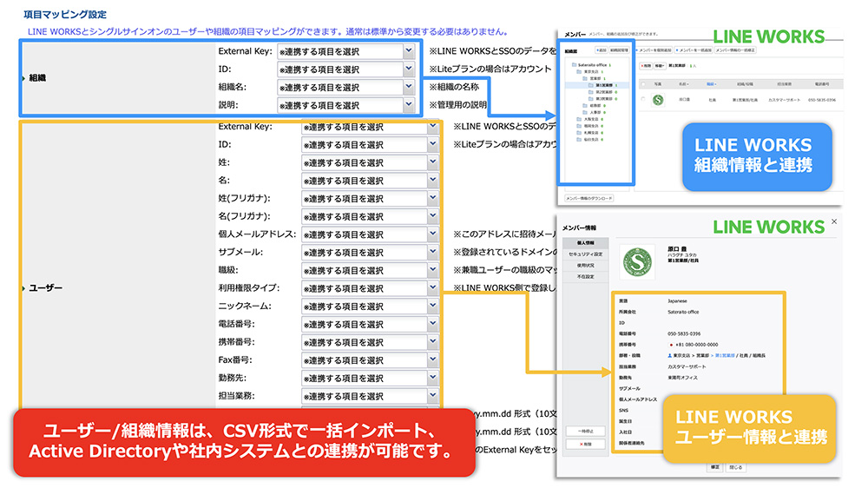This screenshot has height=488, width=868.
Task: Click the 閉じる button below member details
Action: point(736,467)
